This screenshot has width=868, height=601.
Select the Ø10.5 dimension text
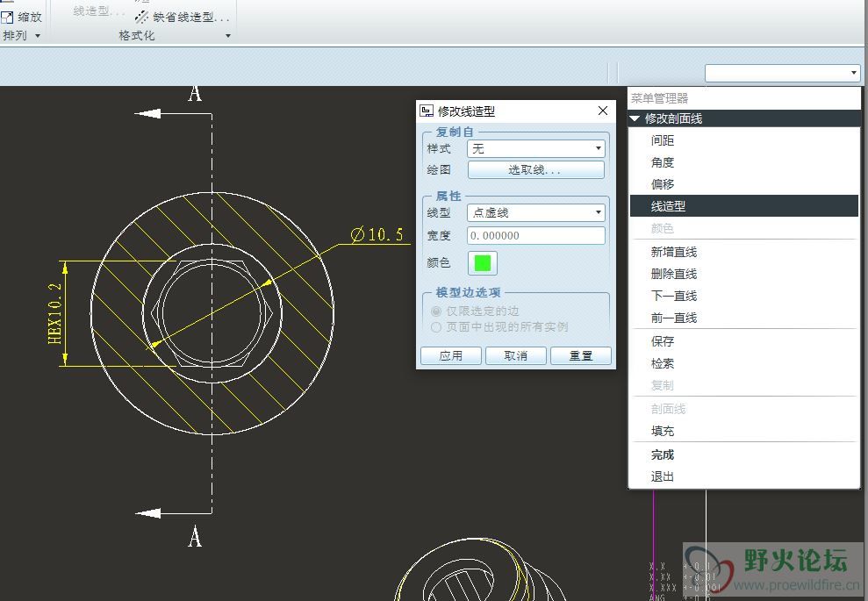pyautogui.click(x=377, y=234)
